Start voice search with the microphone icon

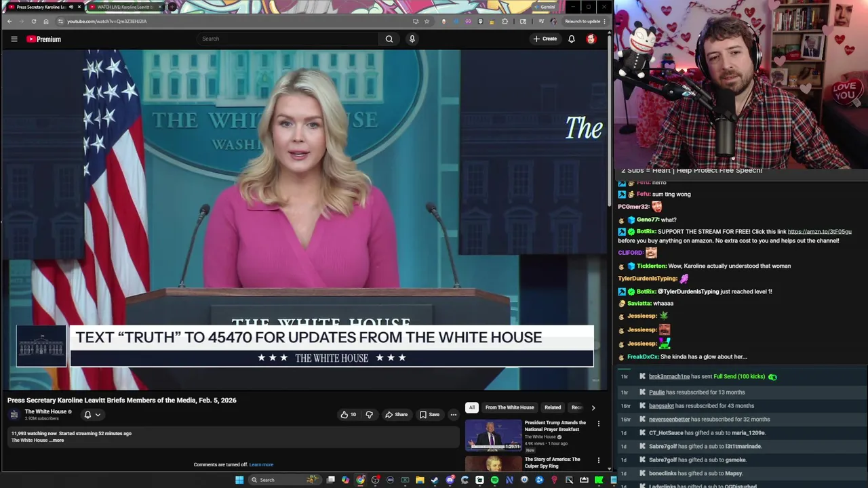click(x=412, y=39)
